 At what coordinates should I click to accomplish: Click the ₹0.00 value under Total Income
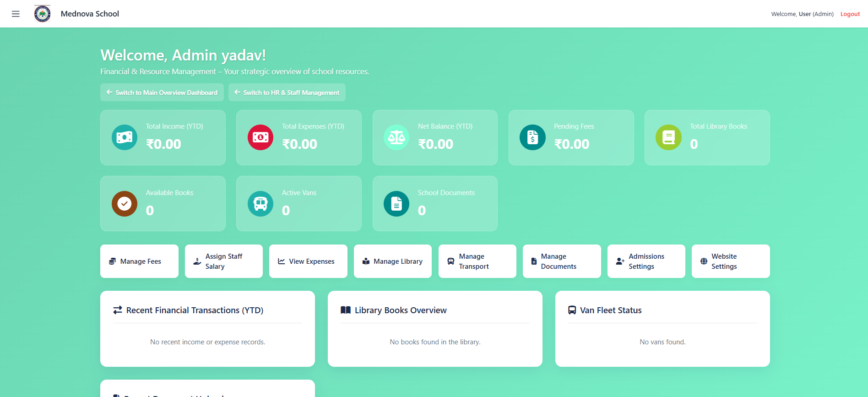tap(163, 144)
